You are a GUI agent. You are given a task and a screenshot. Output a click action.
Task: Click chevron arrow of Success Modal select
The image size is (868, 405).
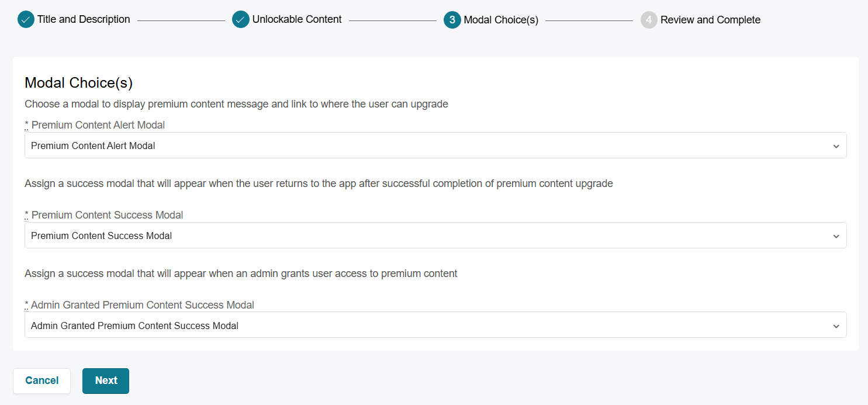click(836, 236)
